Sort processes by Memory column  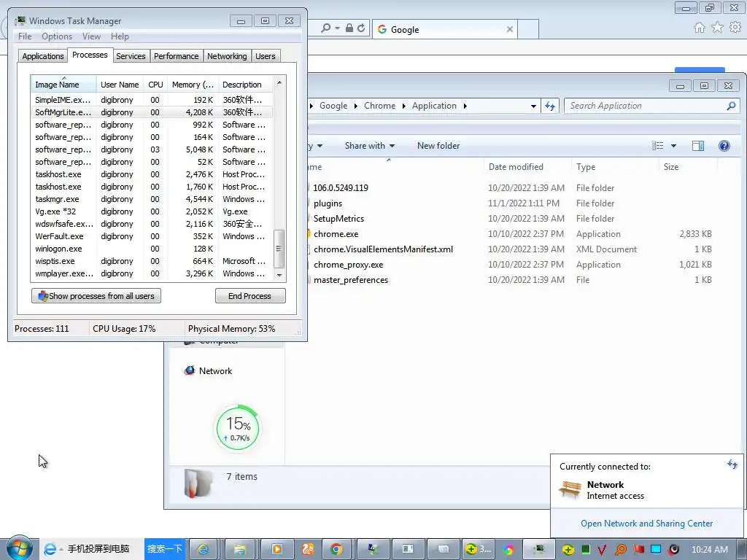pos(193,85)
